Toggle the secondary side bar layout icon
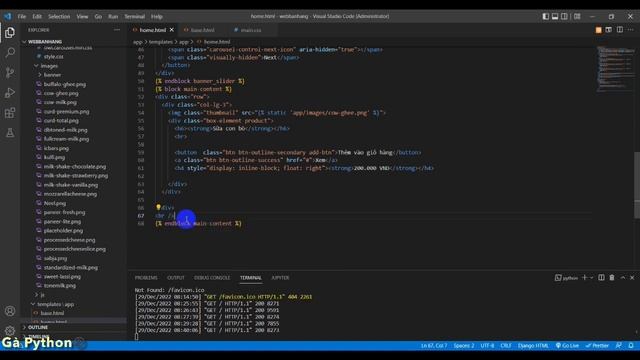This screenshot has height=360, width=640. [564, 16]
